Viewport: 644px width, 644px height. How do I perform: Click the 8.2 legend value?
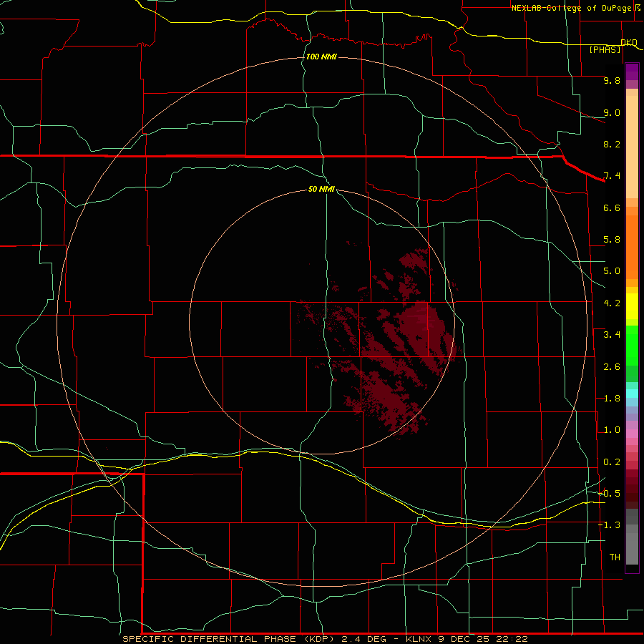[x=612, y=145]
